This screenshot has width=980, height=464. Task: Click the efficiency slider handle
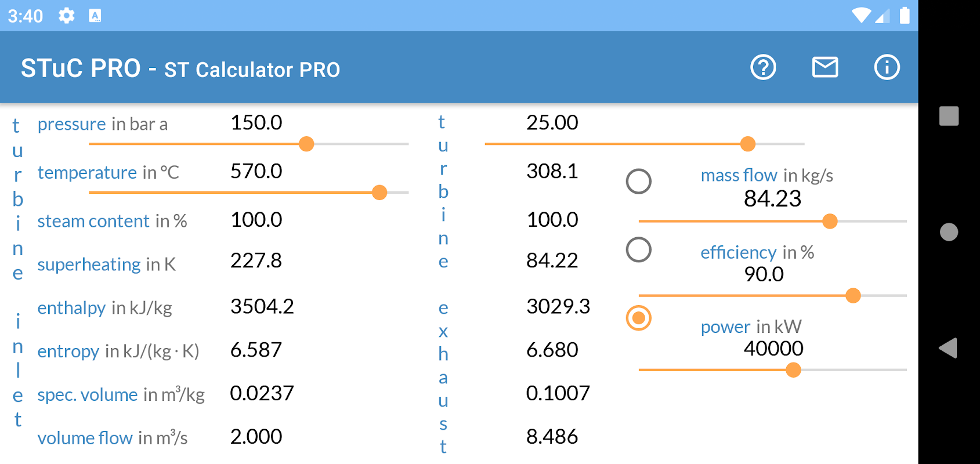pyautogui.click(x=853, y=296)
